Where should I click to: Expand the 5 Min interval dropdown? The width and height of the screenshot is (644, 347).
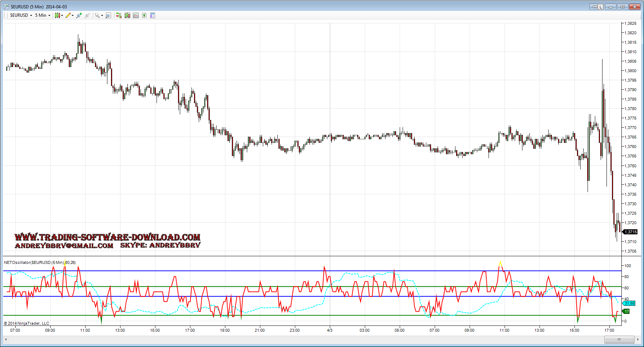[49, 15]
